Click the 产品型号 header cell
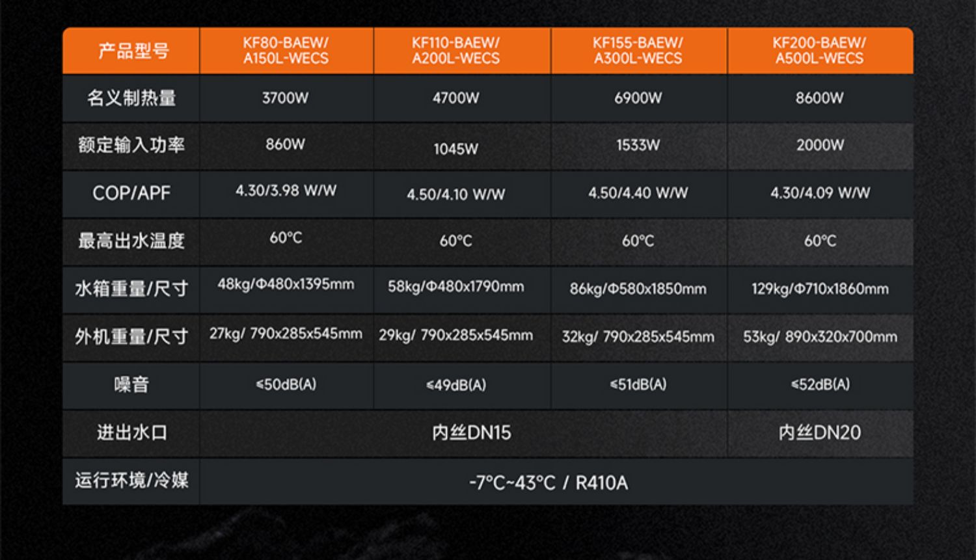 pos(133,51)
